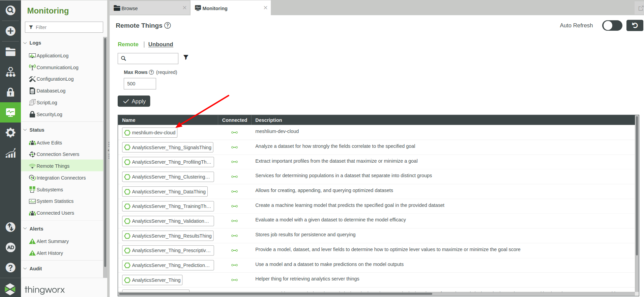This screenshot has width=644, height=297.
Task: Open Subsystems in sidebar
Action: [x=46, y=190]
